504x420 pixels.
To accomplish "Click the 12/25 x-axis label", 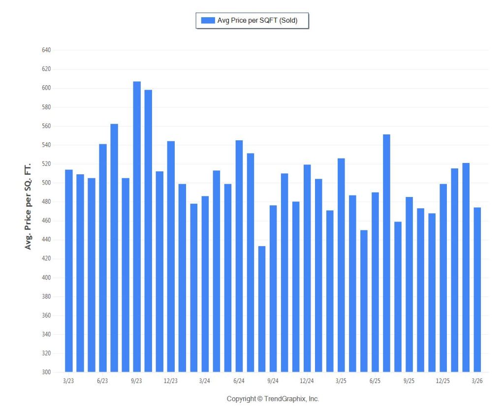I will 443,381.
